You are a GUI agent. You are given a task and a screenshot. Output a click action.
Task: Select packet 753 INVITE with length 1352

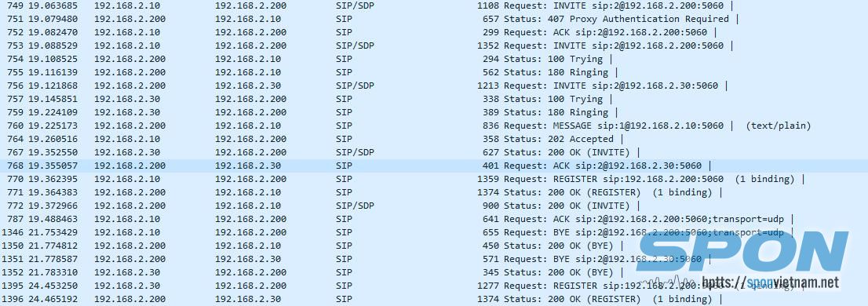434,46
